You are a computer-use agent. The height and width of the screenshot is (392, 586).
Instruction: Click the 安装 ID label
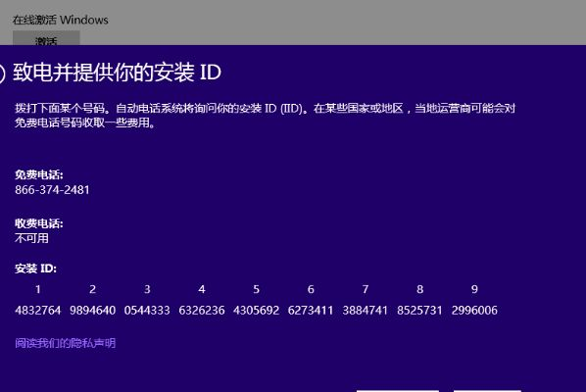(x=35, y=269)
